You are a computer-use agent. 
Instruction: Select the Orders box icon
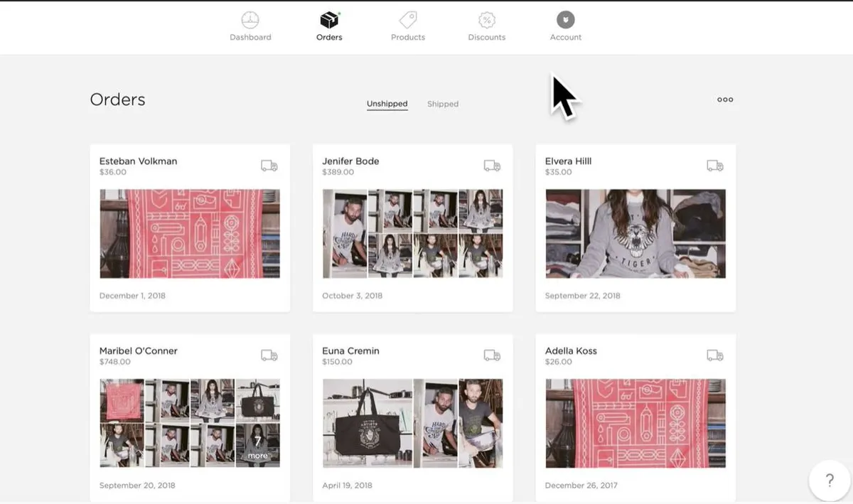pos(329,20)
